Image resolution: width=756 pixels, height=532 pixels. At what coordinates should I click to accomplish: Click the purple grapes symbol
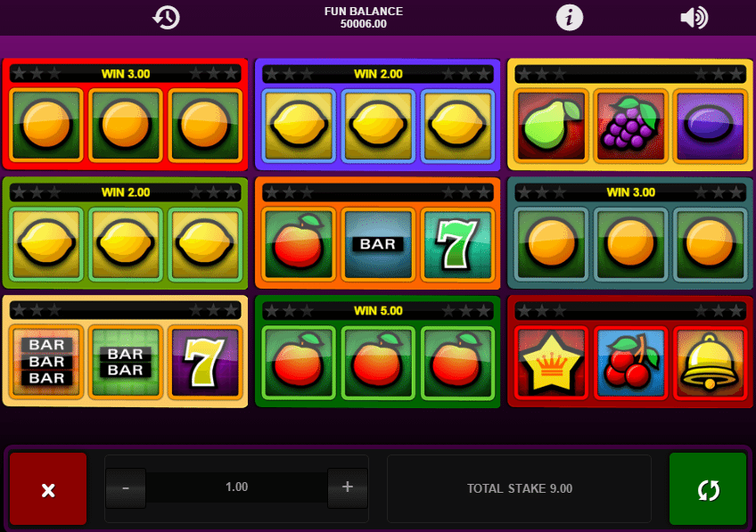[x=630, y=126]
